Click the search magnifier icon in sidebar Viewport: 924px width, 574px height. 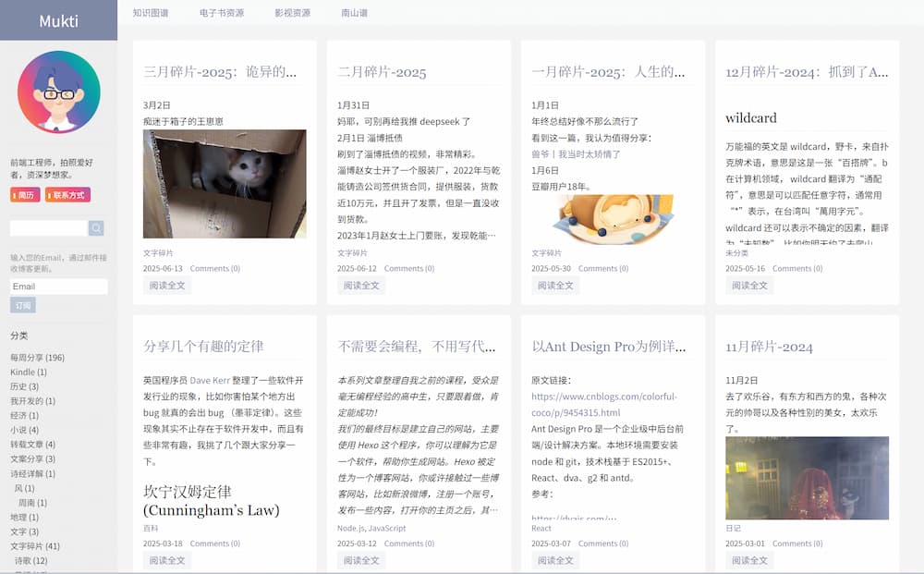(x=96, y=228)
